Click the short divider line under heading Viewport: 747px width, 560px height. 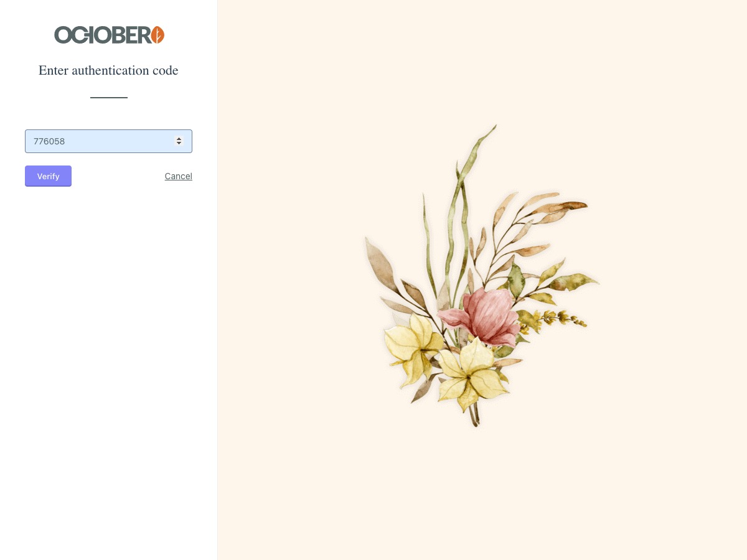click(x=109, y=98)
